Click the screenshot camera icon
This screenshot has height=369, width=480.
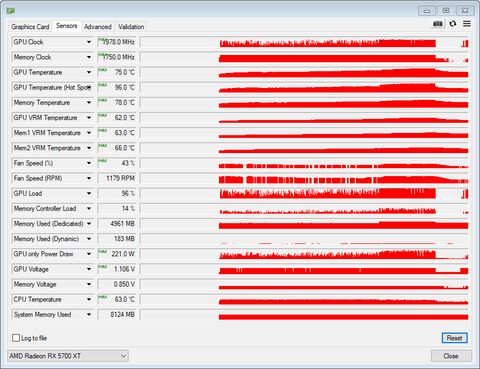[x=438, y=24]
